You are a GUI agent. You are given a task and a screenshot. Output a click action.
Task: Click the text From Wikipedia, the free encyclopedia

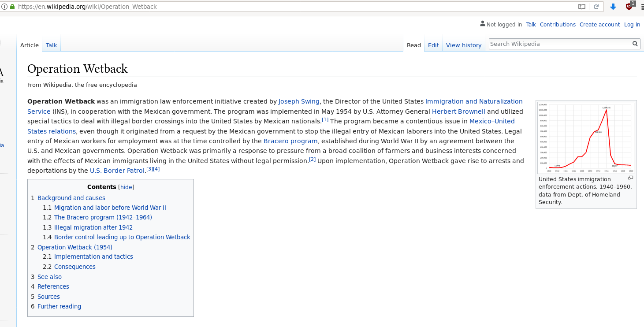82,85
